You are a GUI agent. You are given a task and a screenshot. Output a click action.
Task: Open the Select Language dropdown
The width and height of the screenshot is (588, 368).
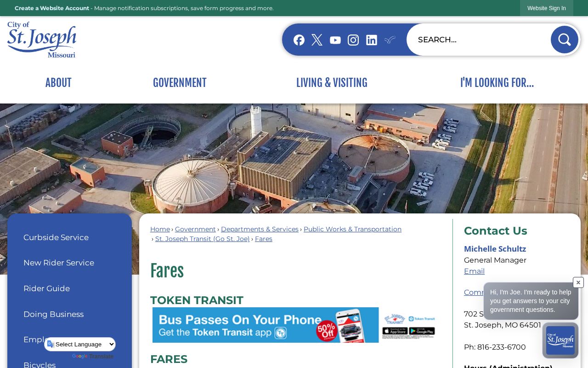click(80, 344)
